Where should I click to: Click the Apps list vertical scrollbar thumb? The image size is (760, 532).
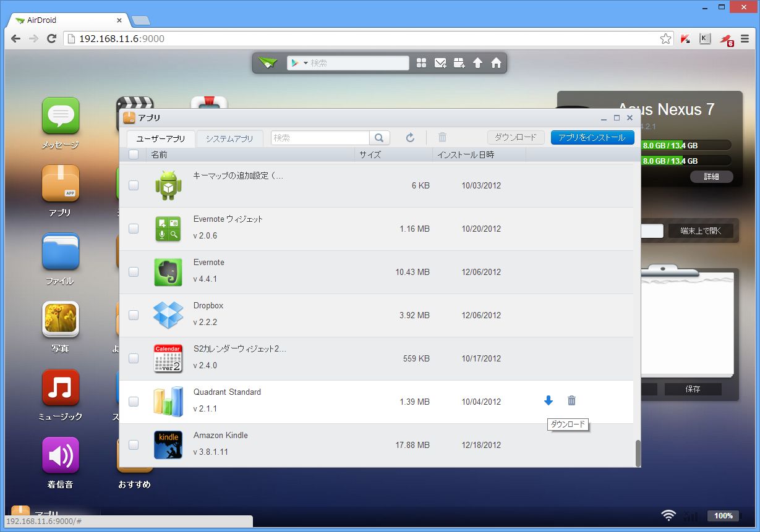(x=638, y=454)
